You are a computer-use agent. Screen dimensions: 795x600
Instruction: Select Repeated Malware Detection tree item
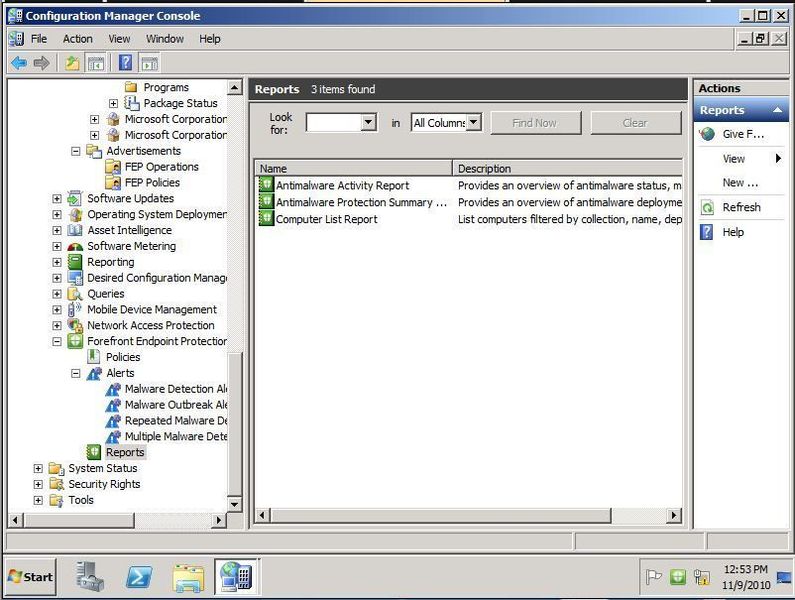175,420
